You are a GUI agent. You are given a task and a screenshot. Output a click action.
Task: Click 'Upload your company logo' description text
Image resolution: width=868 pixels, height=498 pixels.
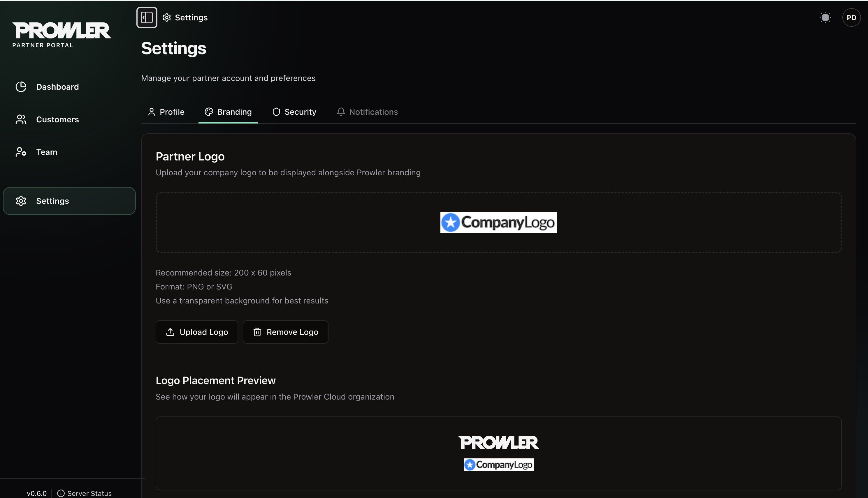288,172
